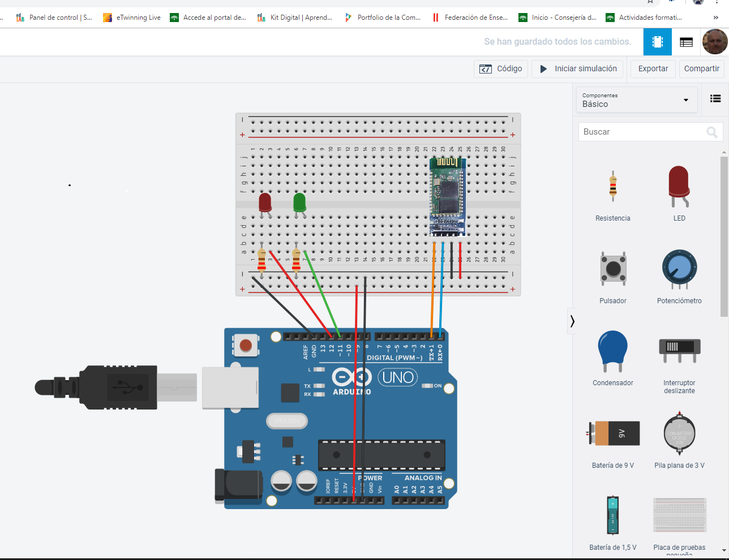Click Exportar button
This screenshot has height=560, width=729.
(653, 69)
